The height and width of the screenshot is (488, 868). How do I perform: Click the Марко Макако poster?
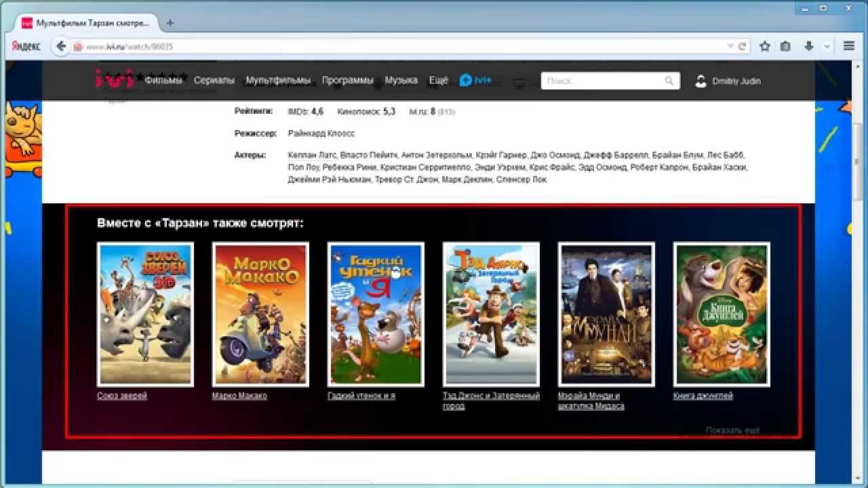coord(261,314)
